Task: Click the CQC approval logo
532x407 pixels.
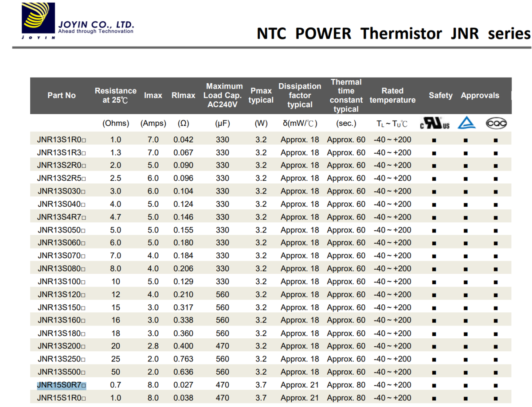Action: click(496, 123)
